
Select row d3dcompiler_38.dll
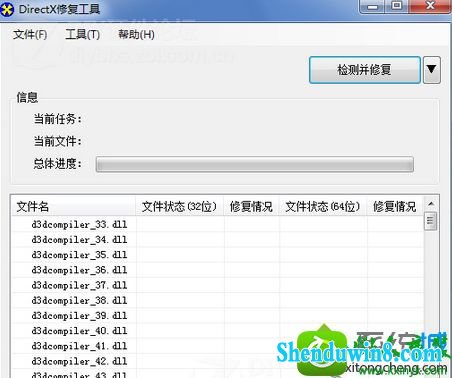pyautogui.click(x=218, y=300)
